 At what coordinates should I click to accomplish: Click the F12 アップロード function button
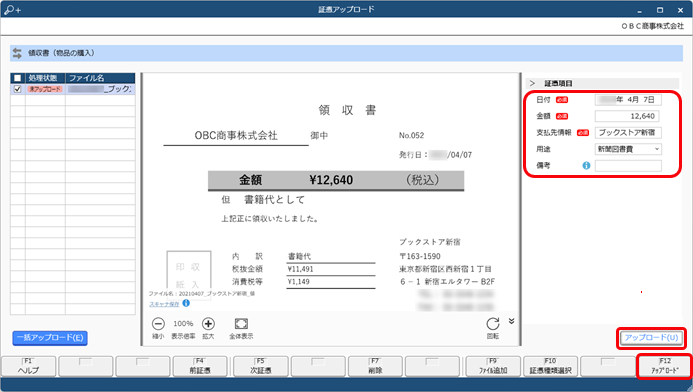(x=665, y=366)
